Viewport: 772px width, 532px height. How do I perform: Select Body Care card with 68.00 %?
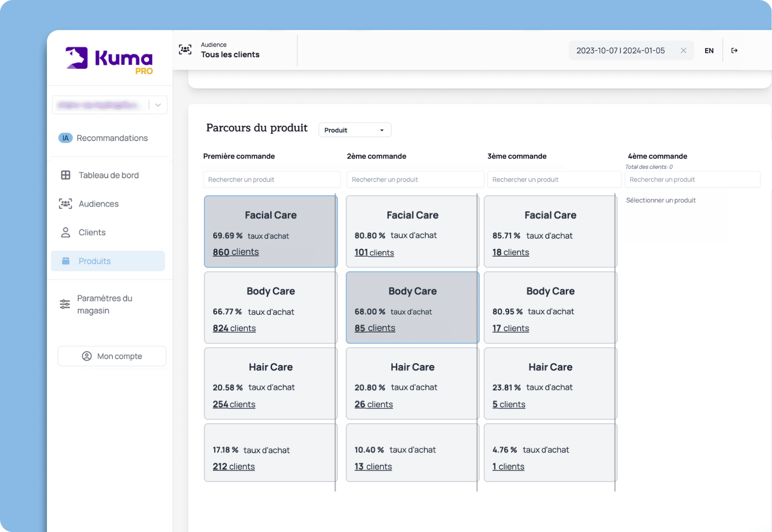(x=412, y=308)
